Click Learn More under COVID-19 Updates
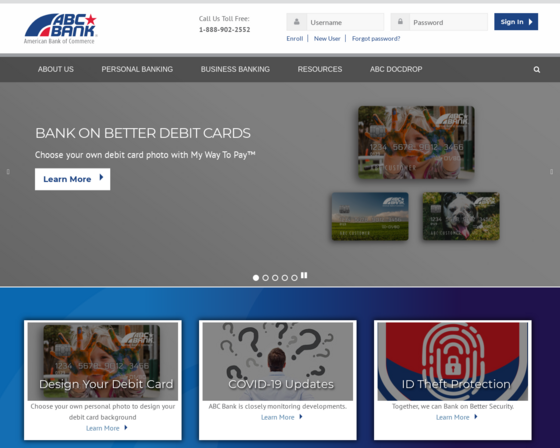Screen dimensions: 560x448 281,417
